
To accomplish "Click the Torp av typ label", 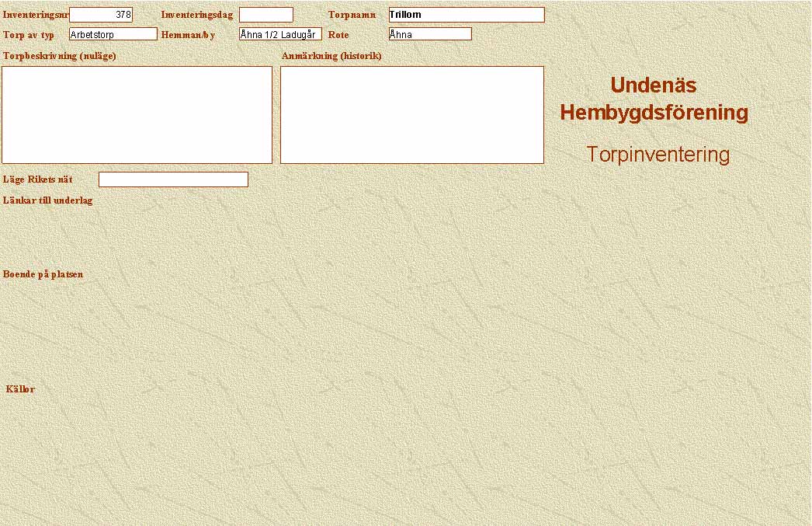I will click(x=29, y=35).
